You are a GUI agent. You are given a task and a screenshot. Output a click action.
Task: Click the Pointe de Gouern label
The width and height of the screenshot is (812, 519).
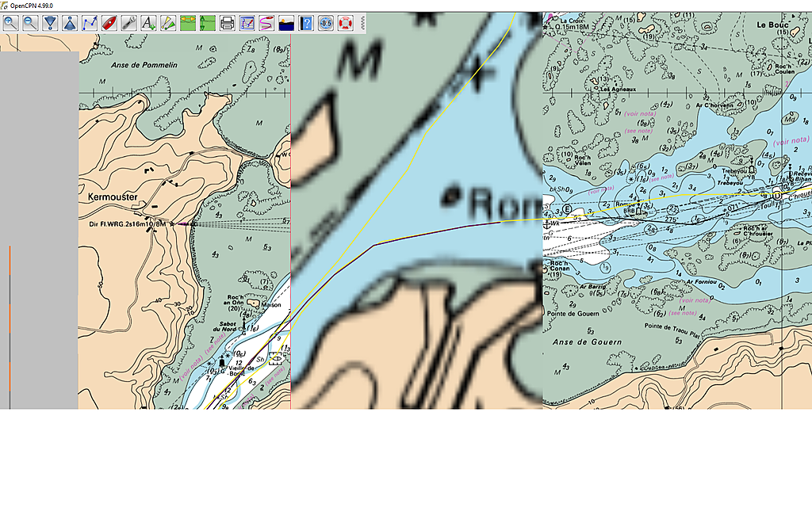(573, 314)
